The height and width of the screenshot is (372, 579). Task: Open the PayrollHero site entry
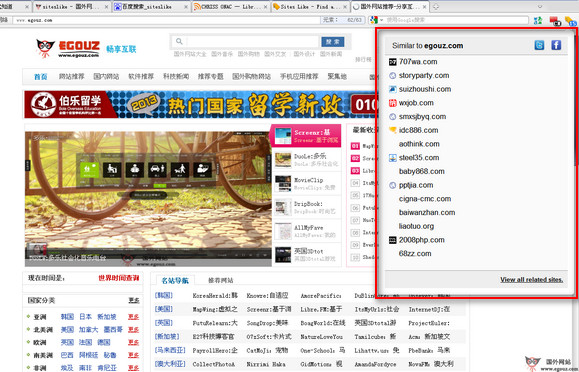pyautogui.click(x=215, y=350)
